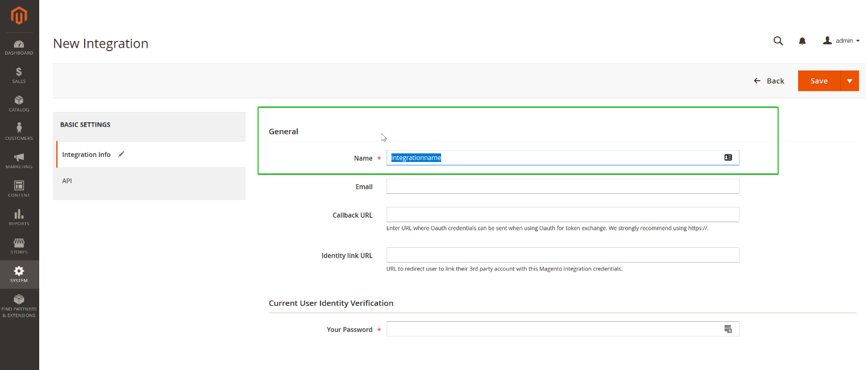The width and height of the screenshot is (868, 370).
Task: Open the System menu from the sidebar
Action: tap(19, 275)
